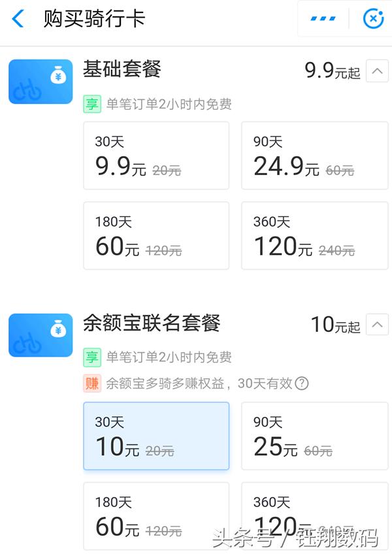Select the 180天 60元 basic plan
Image resolution: width=392 pixels, height=556 pixels.
(155, 235)
